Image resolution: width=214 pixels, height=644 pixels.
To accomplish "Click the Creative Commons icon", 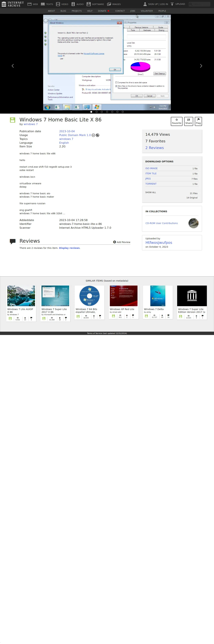I will (93, 135).
